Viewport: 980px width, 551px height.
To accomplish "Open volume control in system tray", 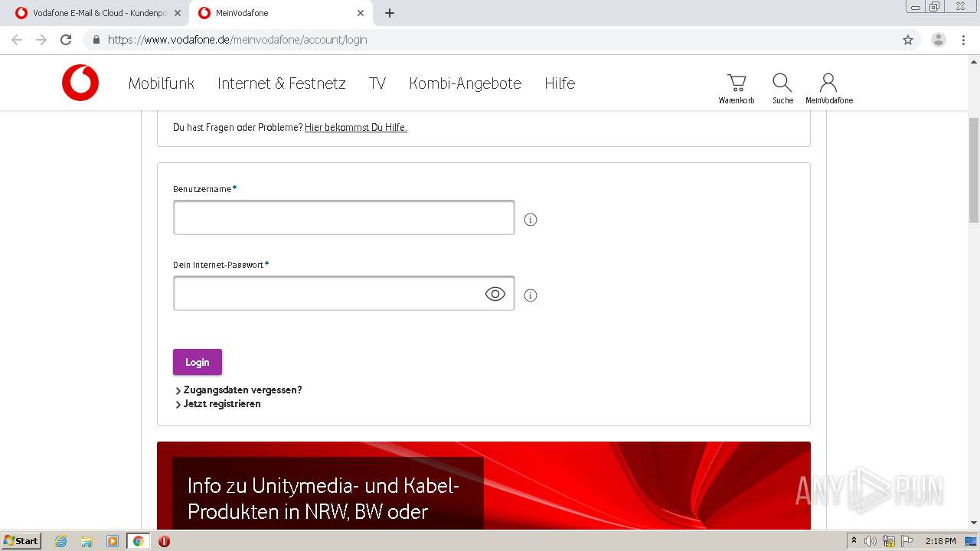I will click(x=871, y=541).
